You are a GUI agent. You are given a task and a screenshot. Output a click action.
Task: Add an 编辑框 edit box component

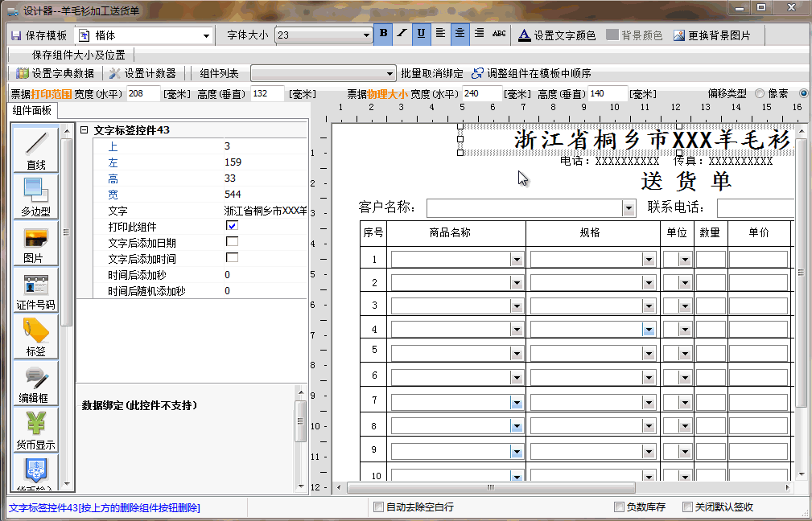(36, 383)
